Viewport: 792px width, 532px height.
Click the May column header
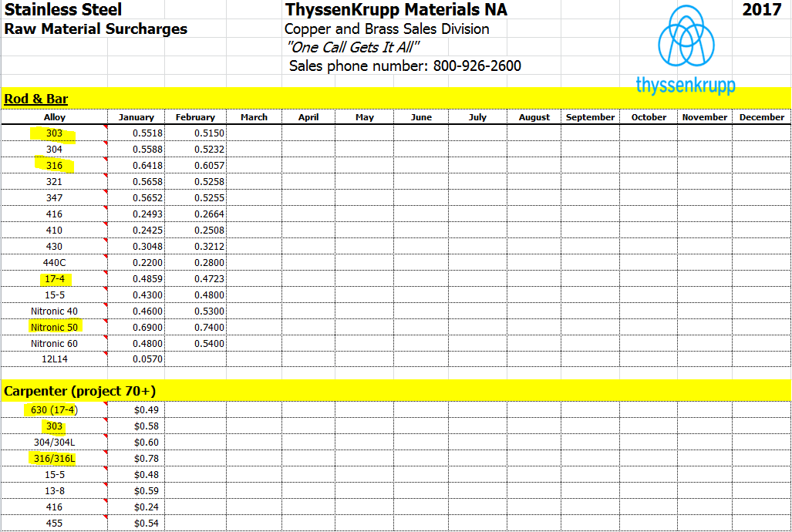pyautogui.click(x=365, y=116)
